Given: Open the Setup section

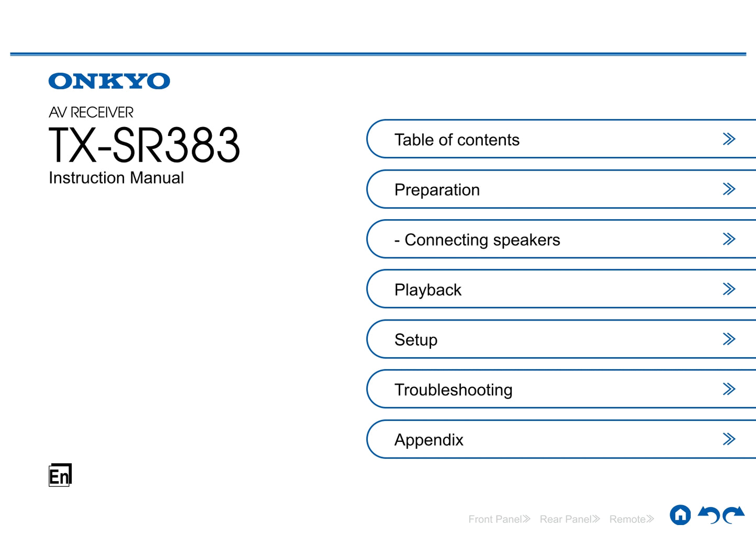Looking at the screenshot, I should point(415,340).
